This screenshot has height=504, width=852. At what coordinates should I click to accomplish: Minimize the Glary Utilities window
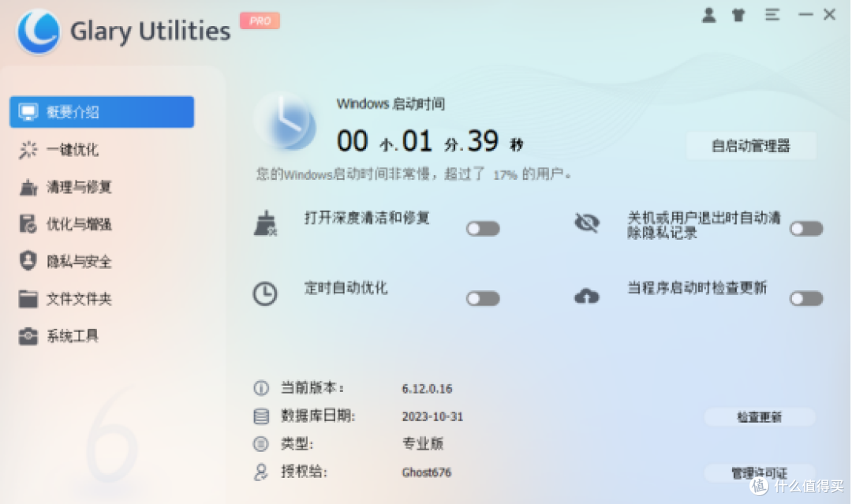(x=805, y=15)
